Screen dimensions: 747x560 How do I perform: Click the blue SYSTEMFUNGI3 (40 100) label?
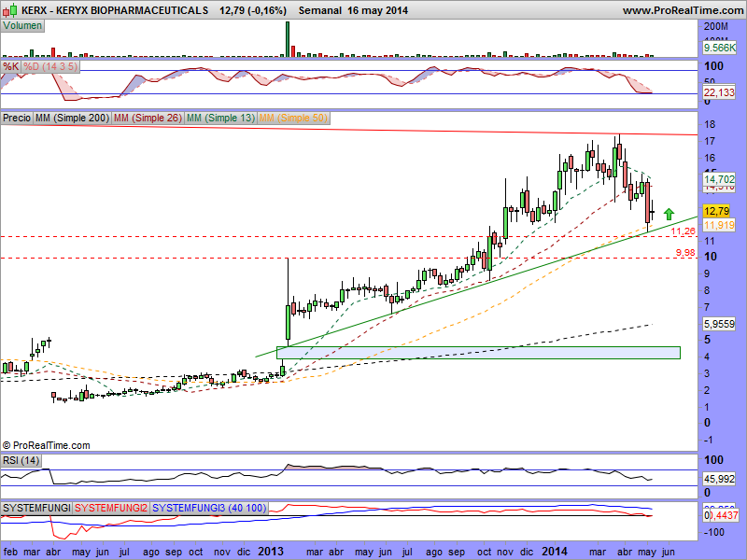click(209, 508)
